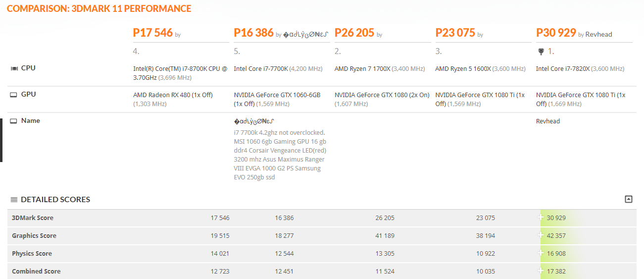The image size is (644, 279).
Task: Open Revhead's profile from the score header
Action: coord(598,35)
